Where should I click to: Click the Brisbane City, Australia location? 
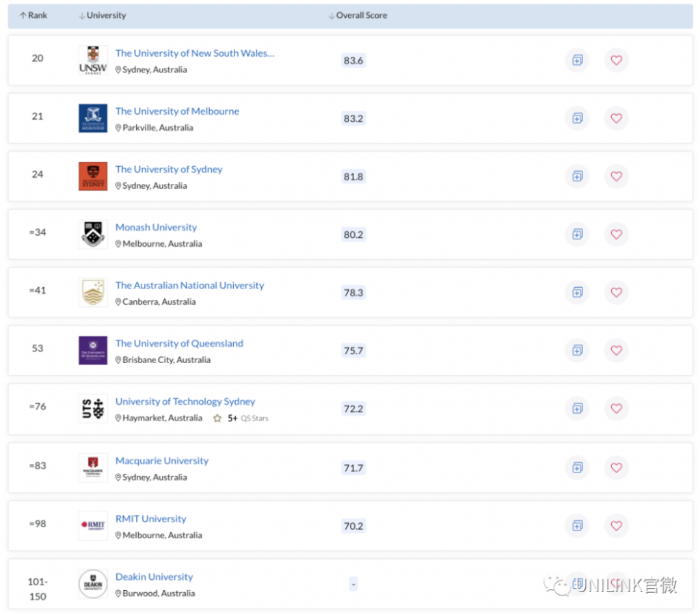(x=163, y=360)
